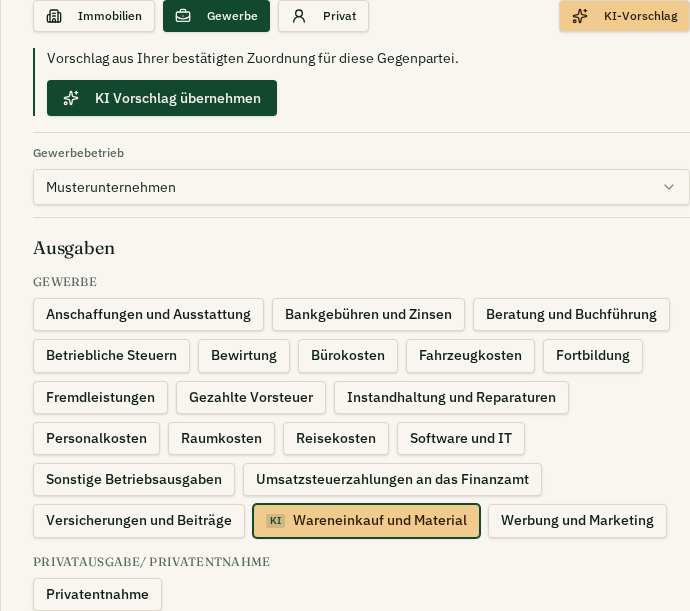
Task: Click the GEWERBE section label
Action: 65,282
